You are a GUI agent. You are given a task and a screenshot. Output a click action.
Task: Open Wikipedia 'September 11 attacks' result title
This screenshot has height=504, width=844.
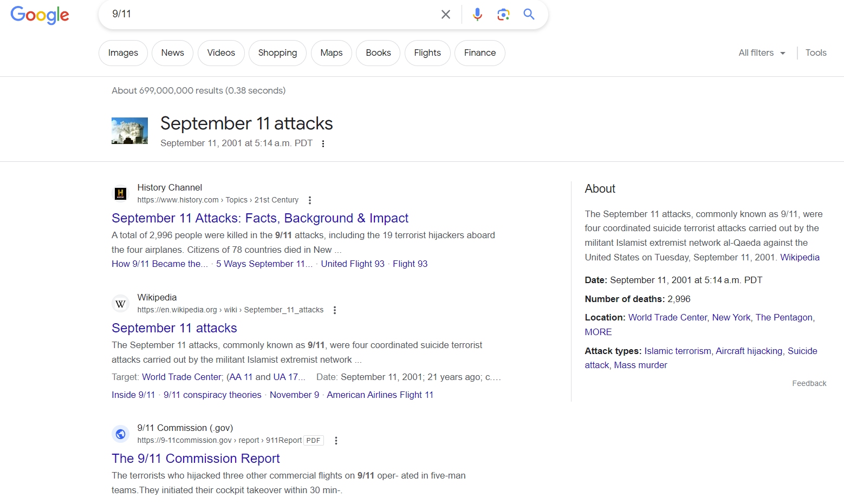174,328
